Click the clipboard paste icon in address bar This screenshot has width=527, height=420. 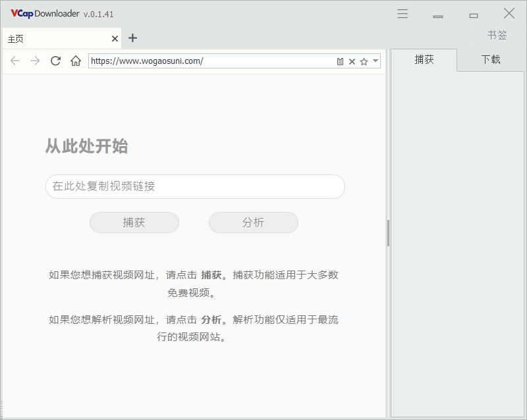(x=340, y=61)
